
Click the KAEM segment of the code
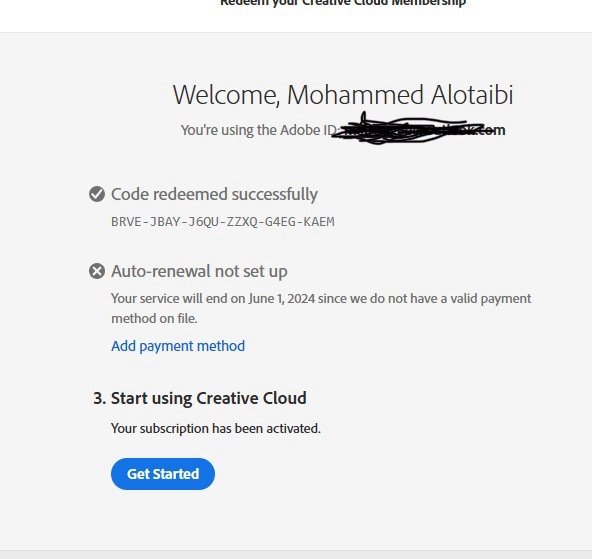click(x=319, y=222)
